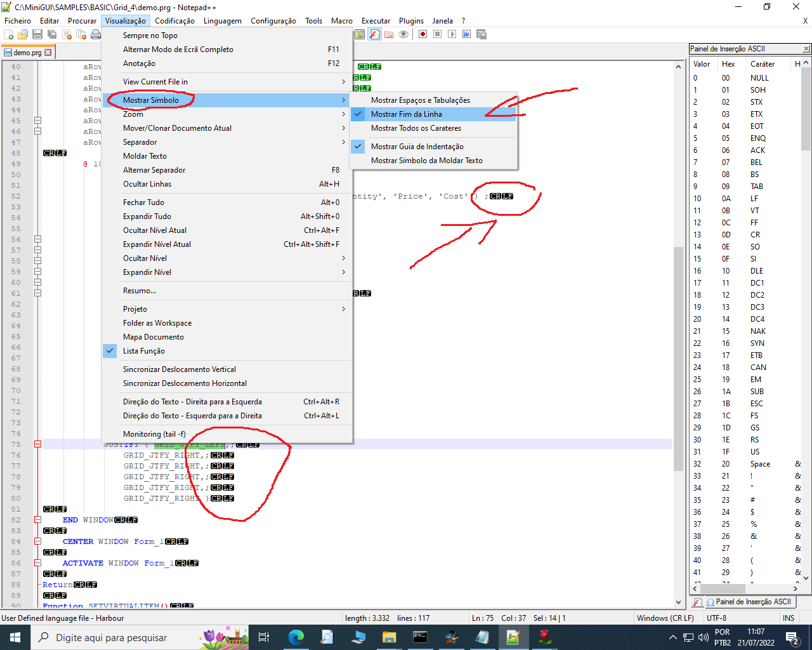Open the Ficheiro menu
Screen dimensions: 812x650
point(18,21)
